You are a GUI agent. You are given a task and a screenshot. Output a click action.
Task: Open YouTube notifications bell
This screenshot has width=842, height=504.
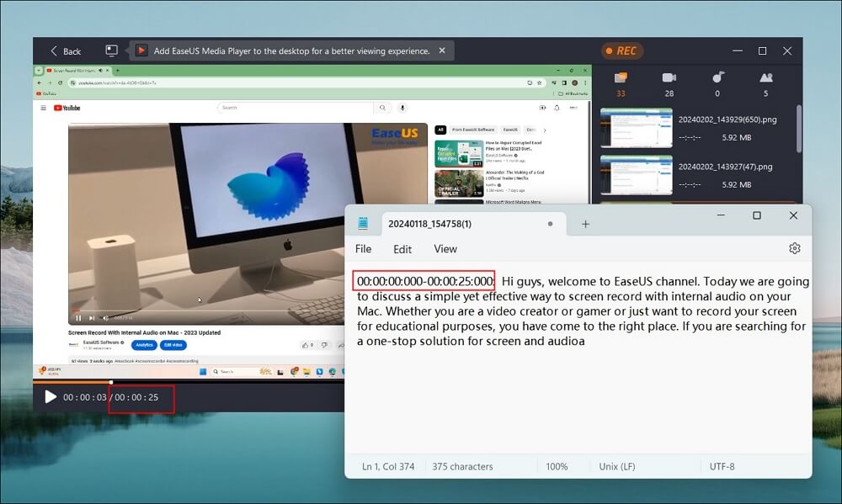(557, 108)
